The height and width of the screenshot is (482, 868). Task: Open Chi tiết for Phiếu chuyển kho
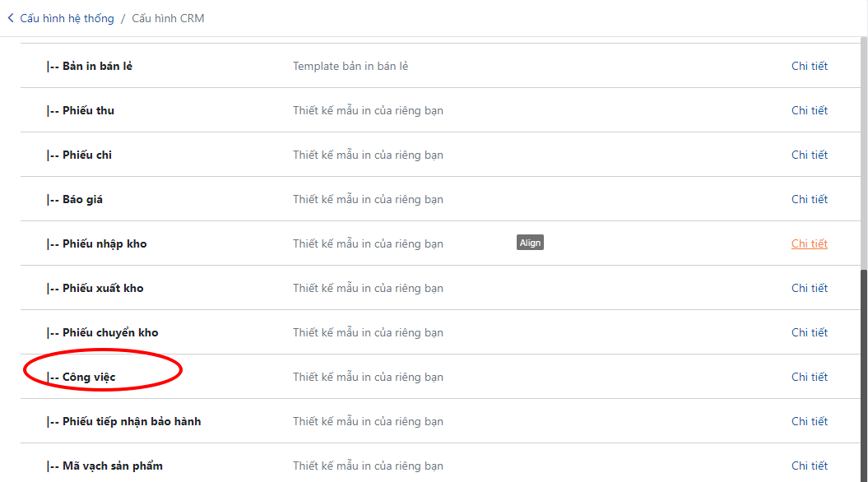pos(810,332)
